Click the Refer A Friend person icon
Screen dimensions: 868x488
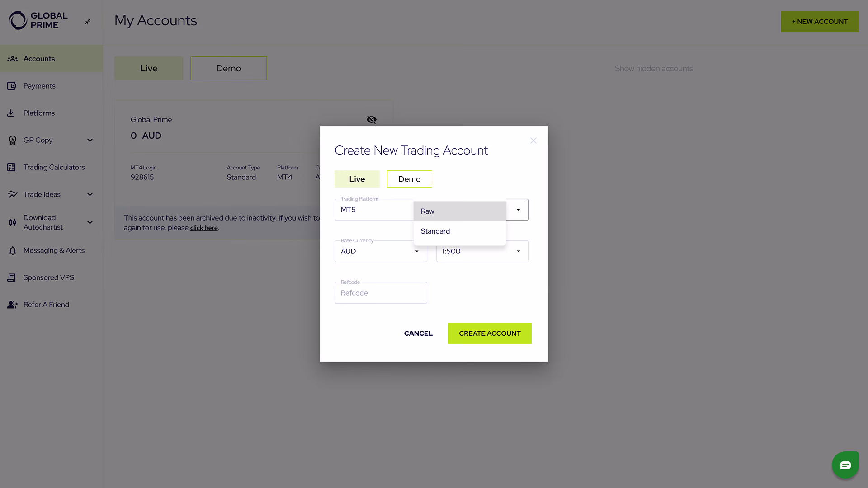[13, 305]
